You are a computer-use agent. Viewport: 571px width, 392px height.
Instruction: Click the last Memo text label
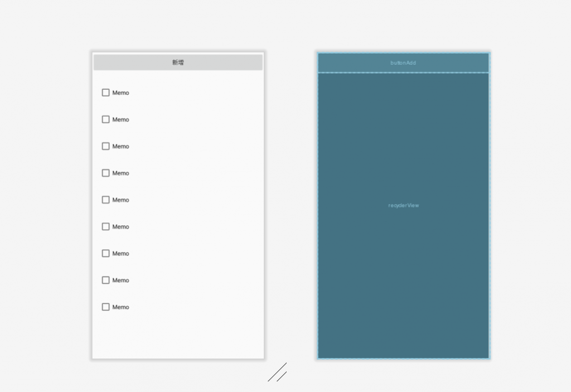[120, 307]
